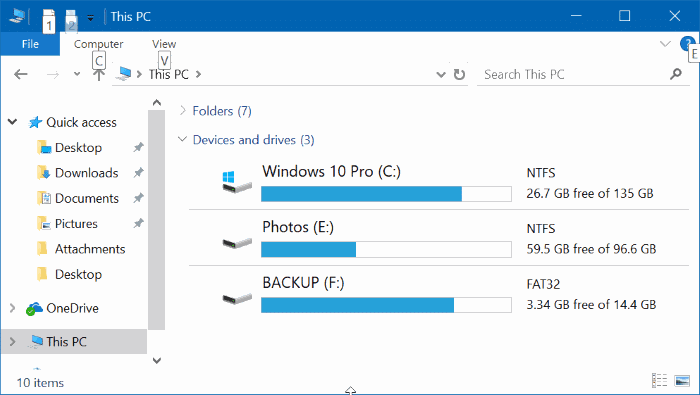Click the Photos (E:) drive icon
Viewport: 700px width, 395px height.
(237, 244)
